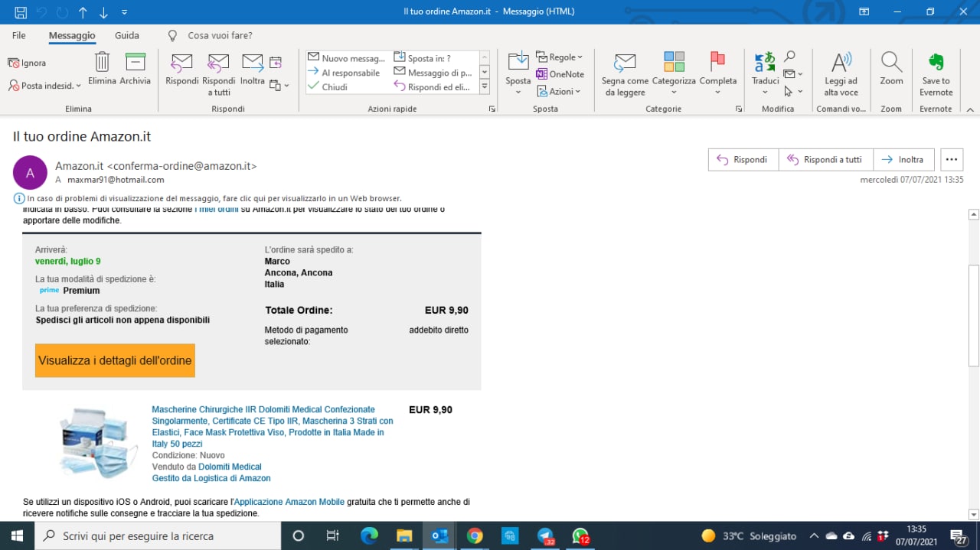Click the mascherine product thumbnail image
The width and height of the screenshot is (980, 550).
98,442
